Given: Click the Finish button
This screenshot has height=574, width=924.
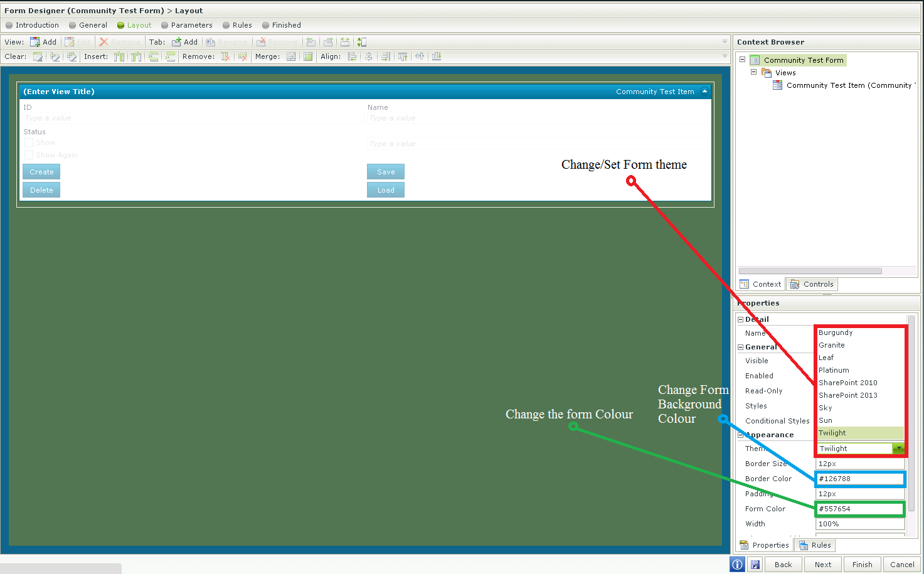Looking at the screenshot, I should pos(863,565).
